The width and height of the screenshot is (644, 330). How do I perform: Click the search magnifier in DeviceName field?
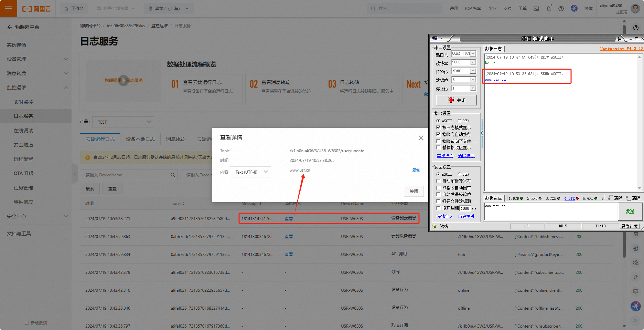tap(173, 175)
